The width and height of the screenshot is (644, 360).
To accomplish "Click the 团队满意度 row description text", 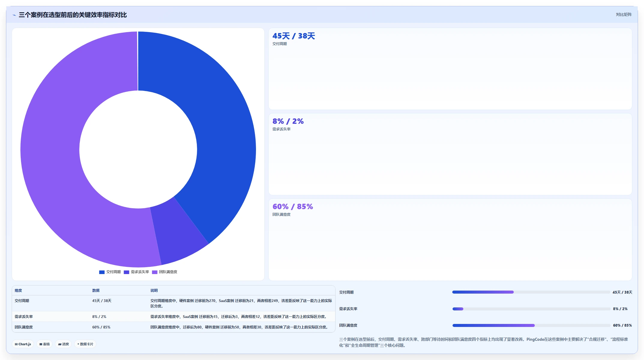I will 239,327.
